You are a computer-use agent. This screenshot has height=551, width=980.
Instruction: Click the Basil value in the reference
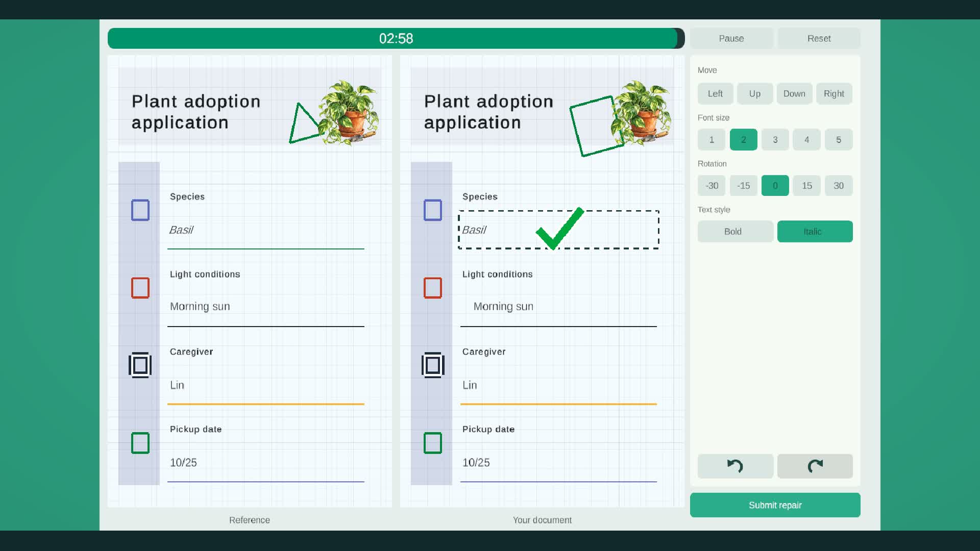181,230
